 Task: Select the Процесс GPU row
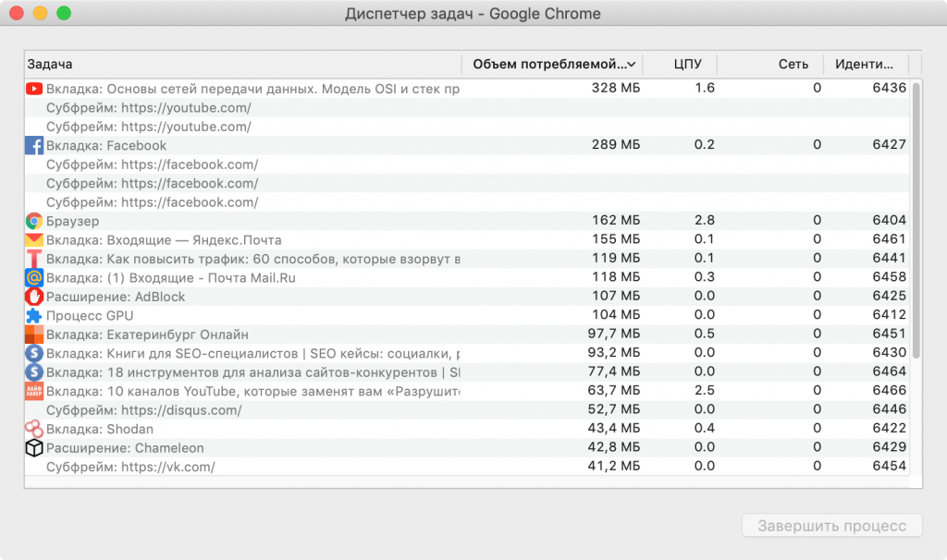coord(467,316)
